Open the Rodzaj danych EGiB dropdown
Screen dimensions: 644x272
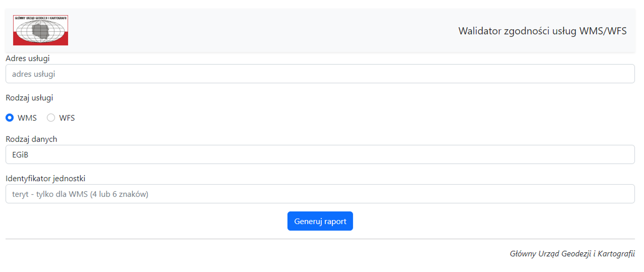pyautogui.click(x=320, y=154)
